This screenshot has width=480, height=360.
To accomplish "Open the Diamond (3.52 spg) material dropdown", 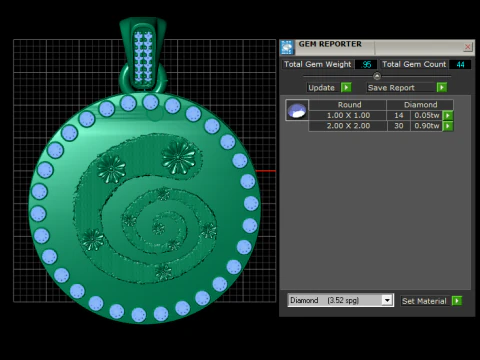I will point(387,300).
